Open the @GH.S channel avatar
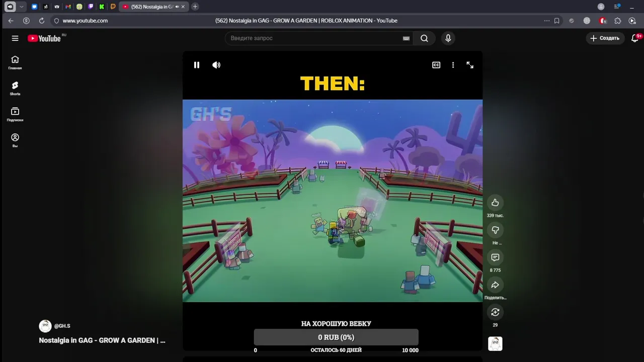This screenshot has height=362, width=644. pyautogui.click(x=45, y=326)
